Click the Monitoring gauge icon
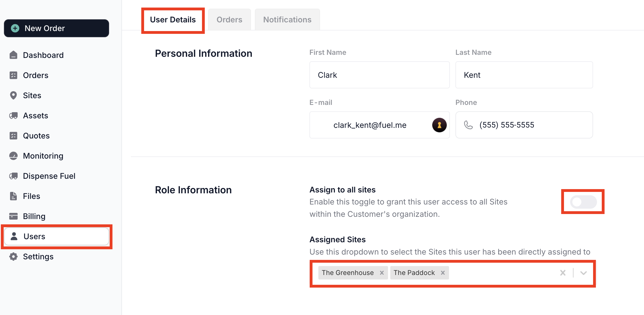Viewport: 644px width, 315px height. pos(13,156)
